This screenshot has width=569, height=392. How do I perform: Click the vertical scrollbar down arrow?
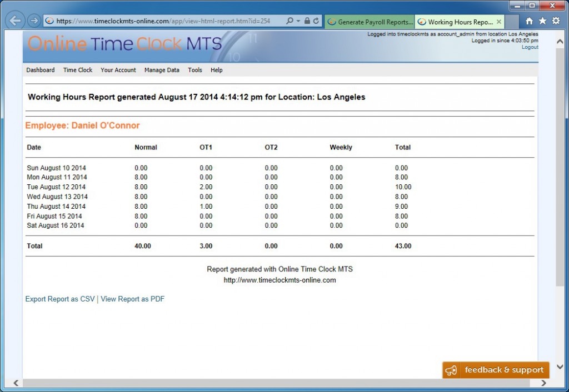point(560,367)
